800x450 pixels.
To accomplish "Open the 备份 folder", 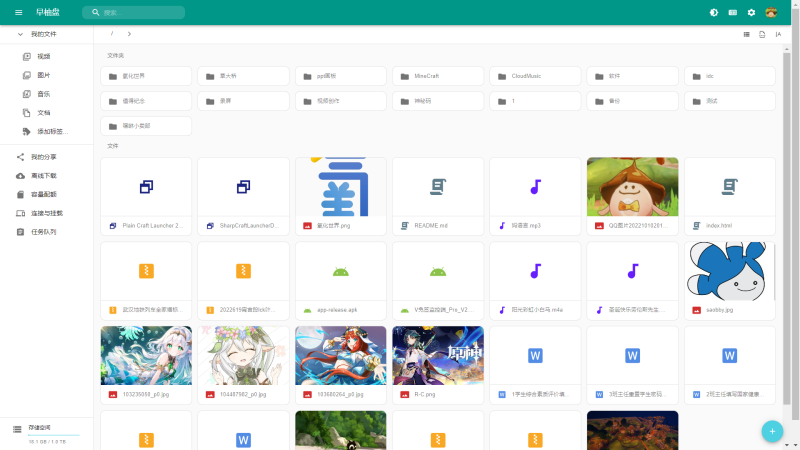I will pyautogui.click(x=632, y=101).
